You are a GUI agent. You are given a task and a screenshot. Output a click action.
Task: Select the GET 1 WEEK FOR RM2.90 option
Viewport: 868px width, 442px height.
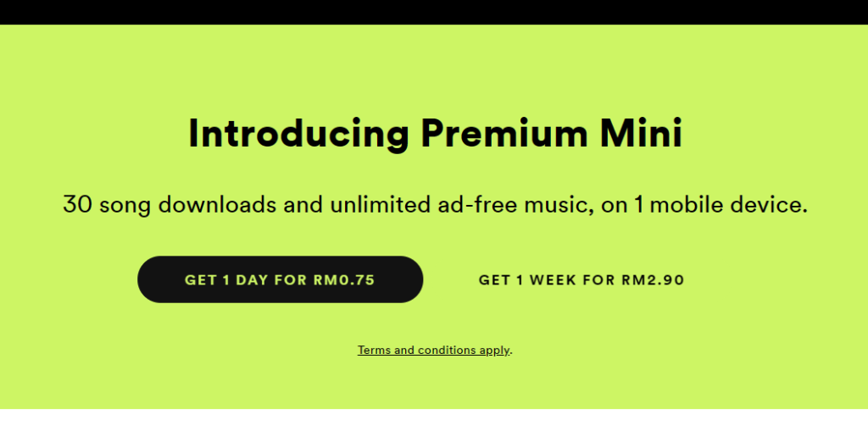(x=581, y=280)
